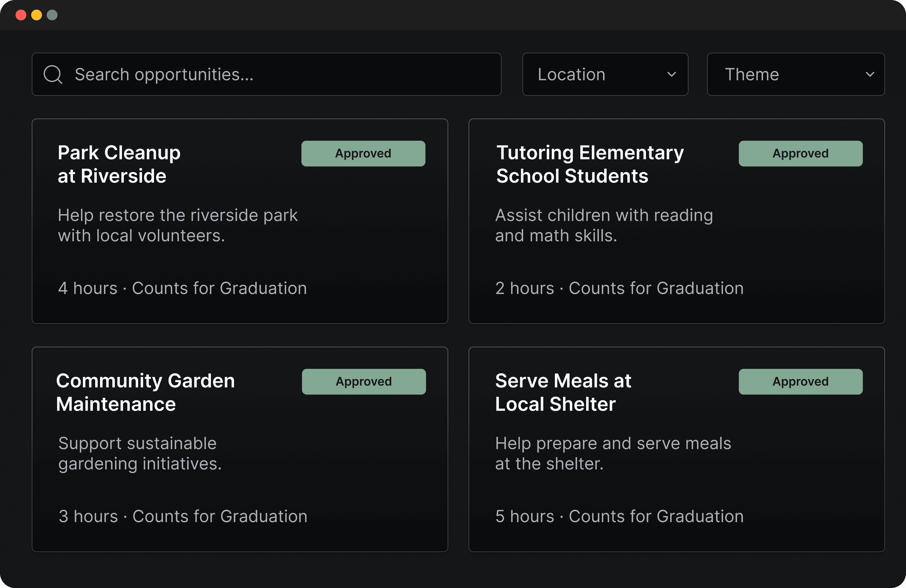This screenshot has height=588, width=906.
Task: Select 'Help restore the riverside park' description
Action: tap(178, 225)
